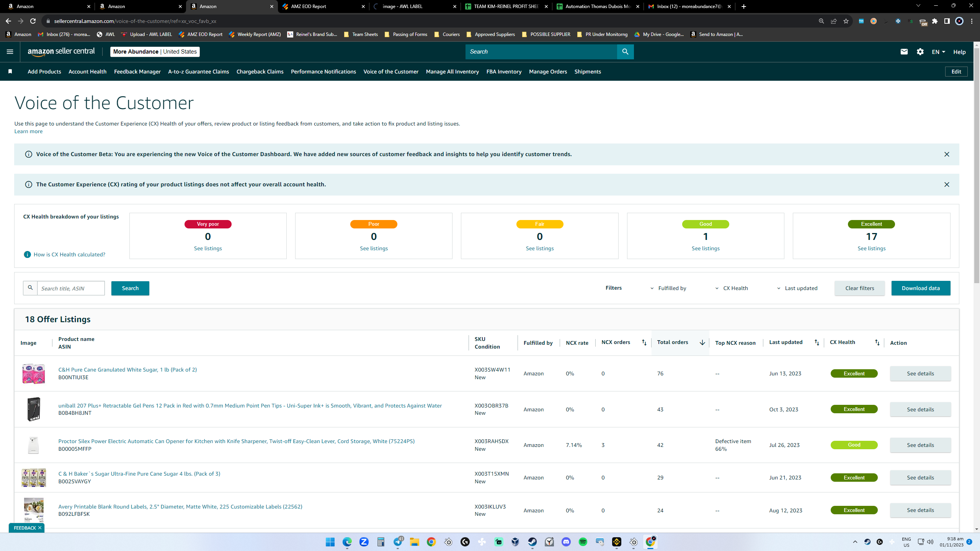Click info icon beside How is CX Health calculated

[x=27, y=254]
